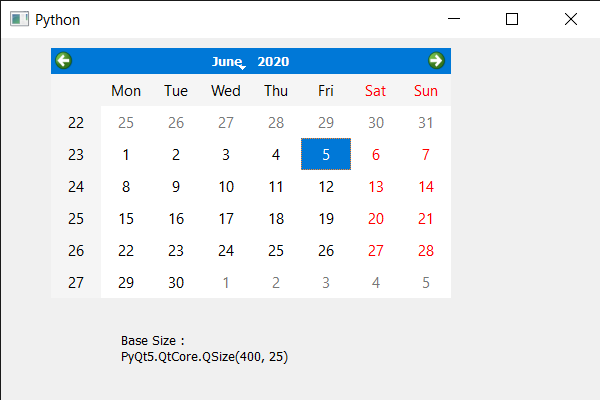Screen dimensions: 600x400
Task: Choose Wednesday June 17
Action: coord(226,219)
